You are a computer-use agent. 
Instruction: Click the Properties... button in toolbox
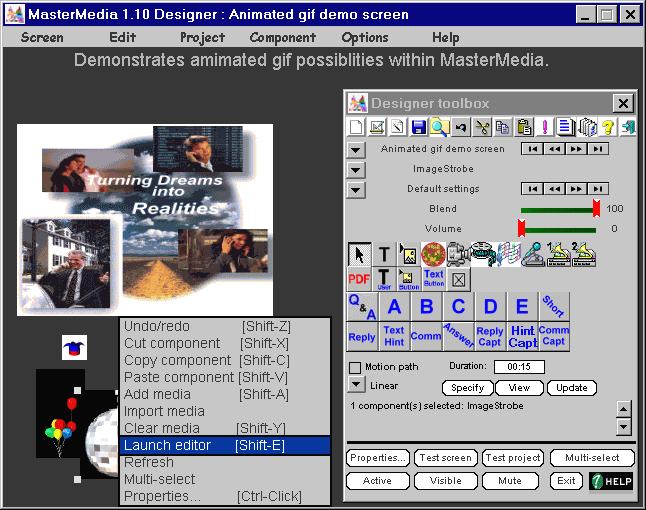click(378, 458)
